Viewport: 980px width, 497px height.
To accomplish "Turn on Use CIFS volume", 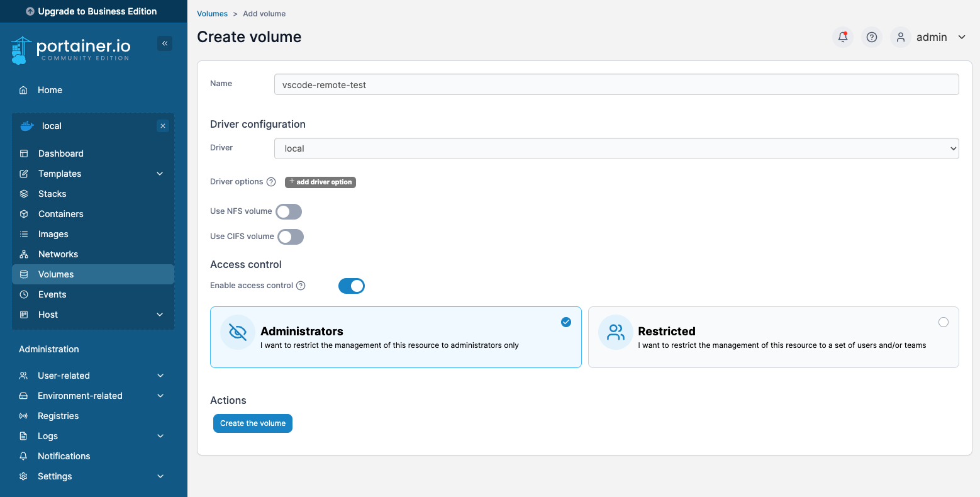I will coord(290,237).
